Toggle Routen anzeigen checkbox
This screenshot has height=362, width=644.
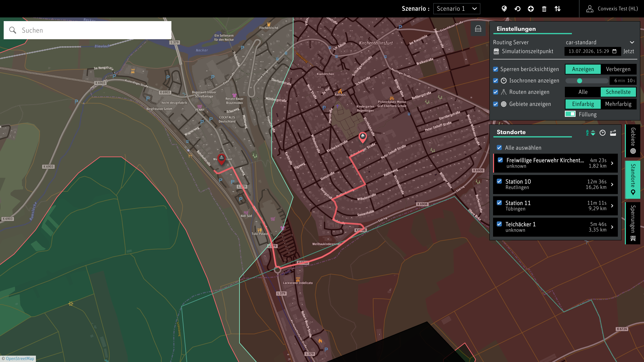pyautogui.click(x=495, y=92)
